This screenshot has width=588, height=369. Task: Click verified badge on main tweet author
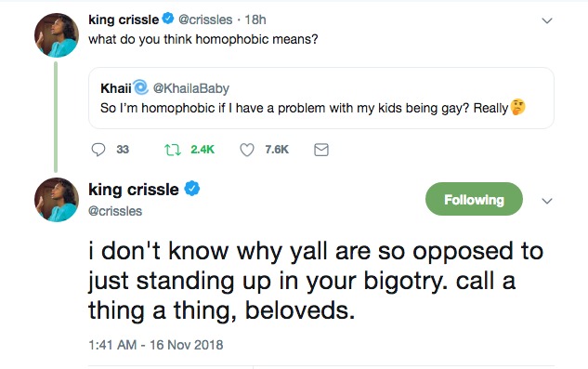191,189
